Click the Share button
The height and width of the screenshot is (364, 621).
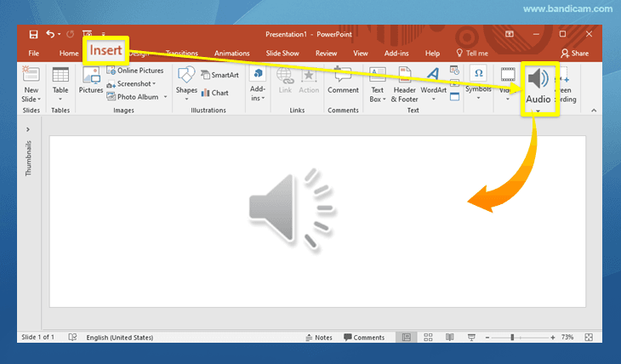[x=575, y=53]
